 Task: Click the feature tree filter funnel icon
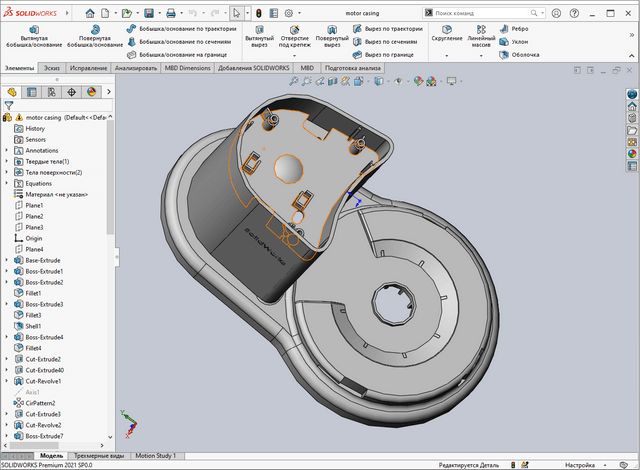click(9, 105)
